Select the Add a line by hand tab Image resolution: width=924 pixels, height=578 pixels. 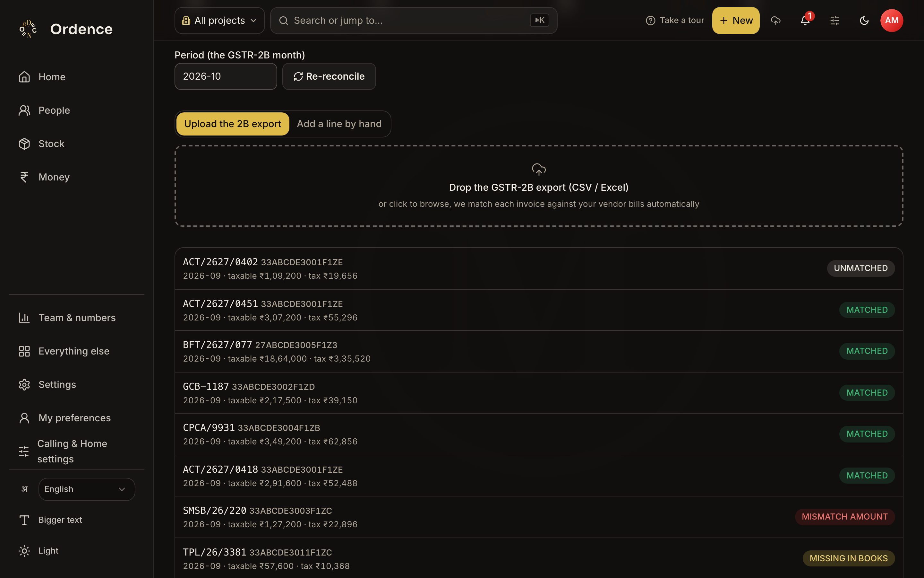pos(339,124)
